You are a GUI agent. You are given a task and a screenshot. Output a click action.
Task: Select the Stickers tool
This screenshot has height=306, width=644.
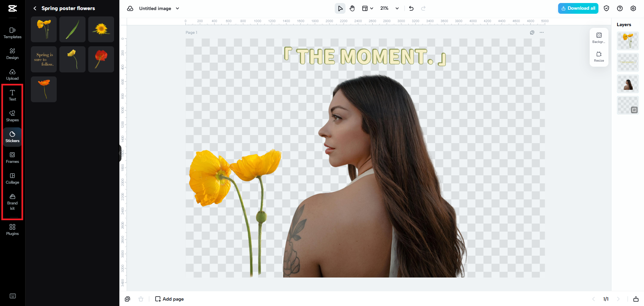click(12, 137)
